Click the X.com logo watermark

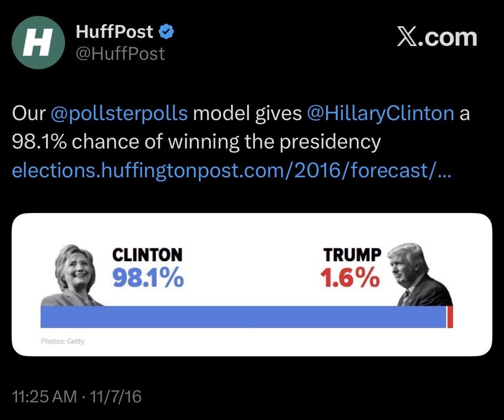(x=437, y=37)
